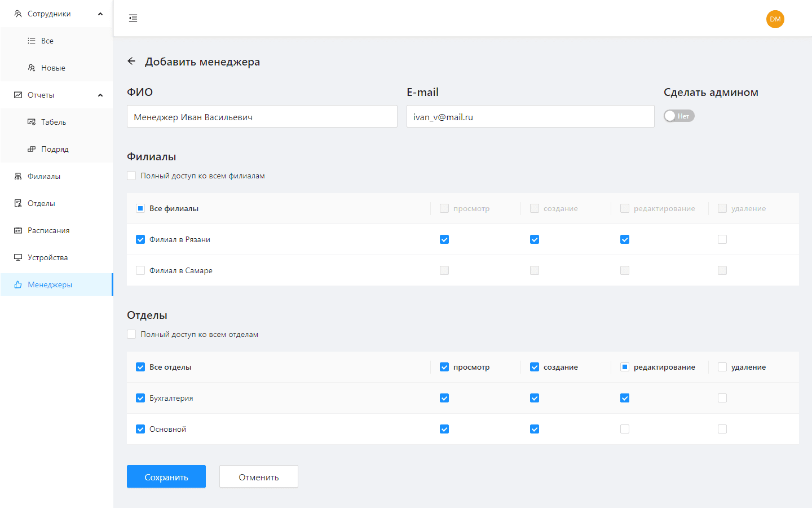812x508 pixels.
Task: Click the Менеджеры thumbs-up icon
Action: 18,284
